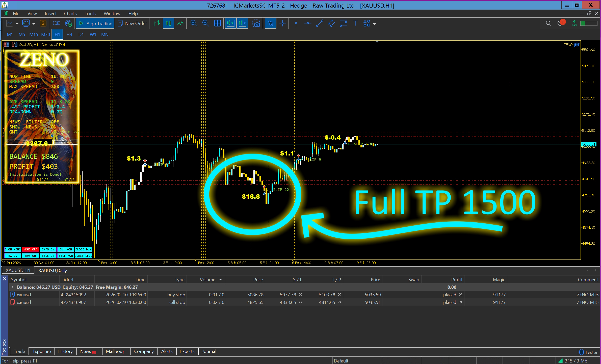Toggle the red NEWS OFF button
The image size is (601, 364).
tap(30, 249)
